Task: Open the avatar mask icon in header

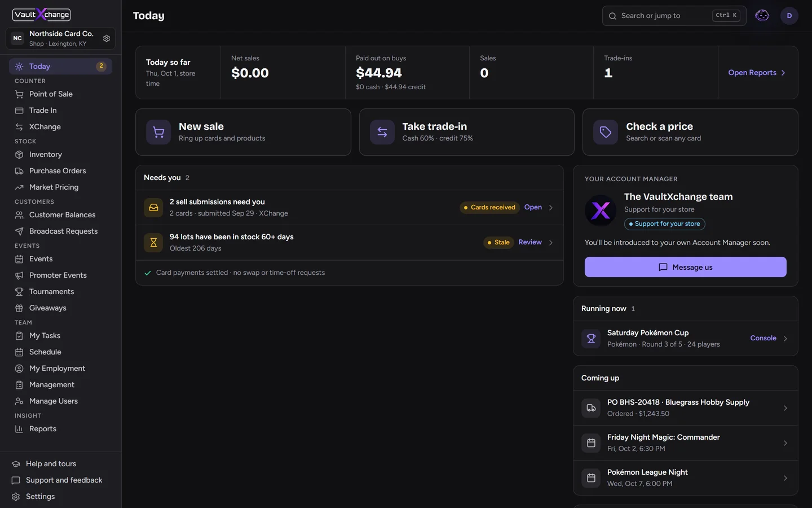Action: click(762, 16)
